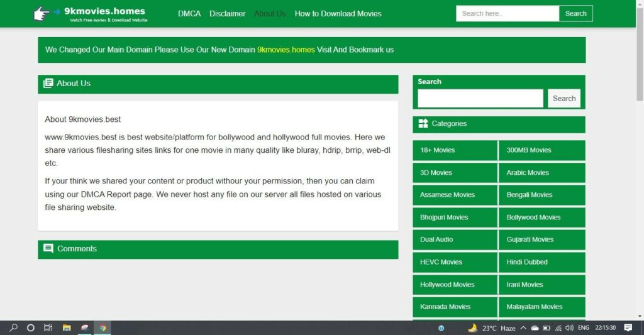This screenshot has width=644, height=335.
Task: Click the sidebar search text box
Action: [x=480, y=99]
